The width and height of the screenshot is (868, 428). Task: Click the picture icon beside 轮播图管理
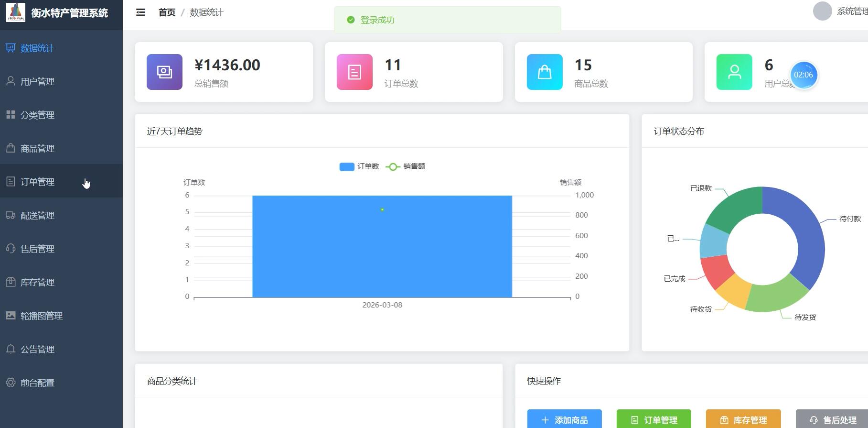(x=11, y=316)
